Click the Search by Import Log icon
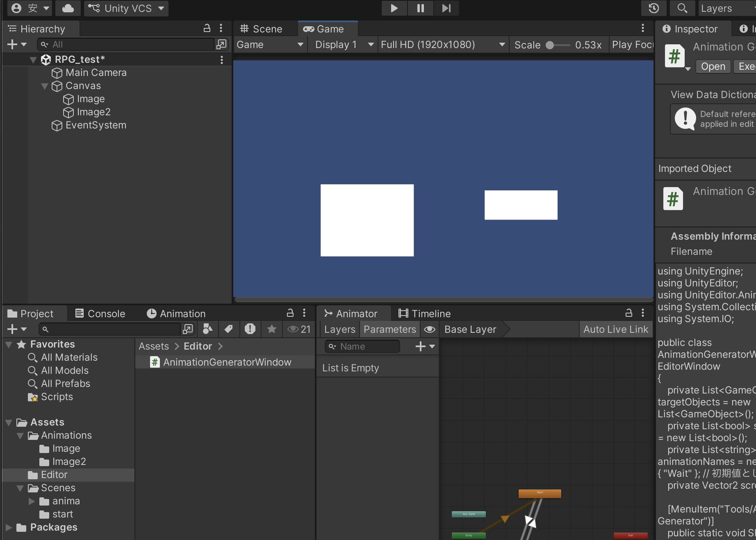Screen dimensions: 756x540 point(250,329)
